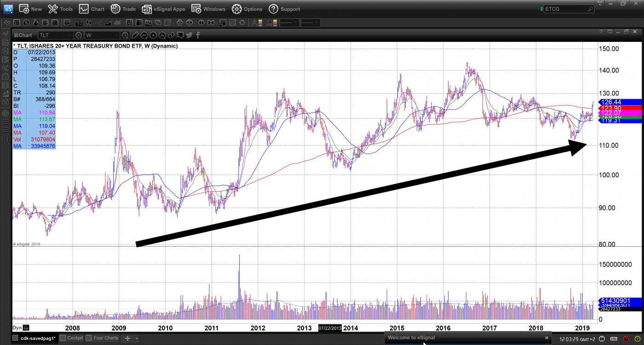Select the histogram chart type icon
This screenshot has width=644, height=345.
pos(117,23)
